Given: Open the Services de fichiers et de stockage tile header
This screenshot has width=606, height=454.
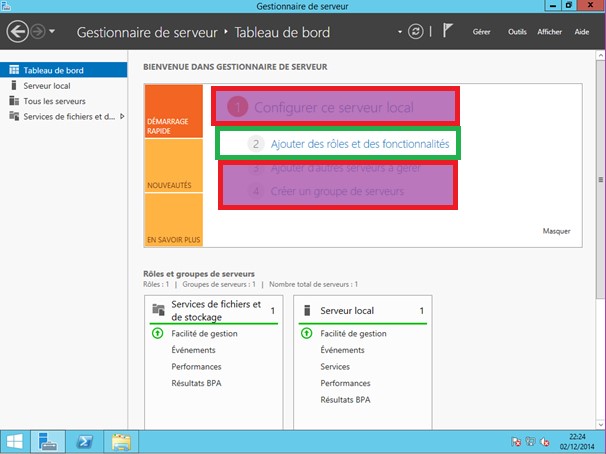Looking at the screenshot, I should [215, 311].
